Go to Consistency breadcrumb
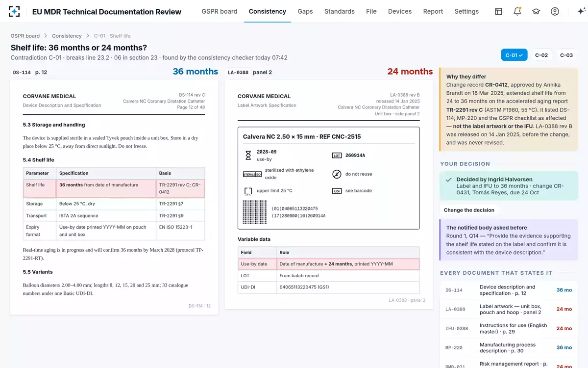 tap(67, 36)
